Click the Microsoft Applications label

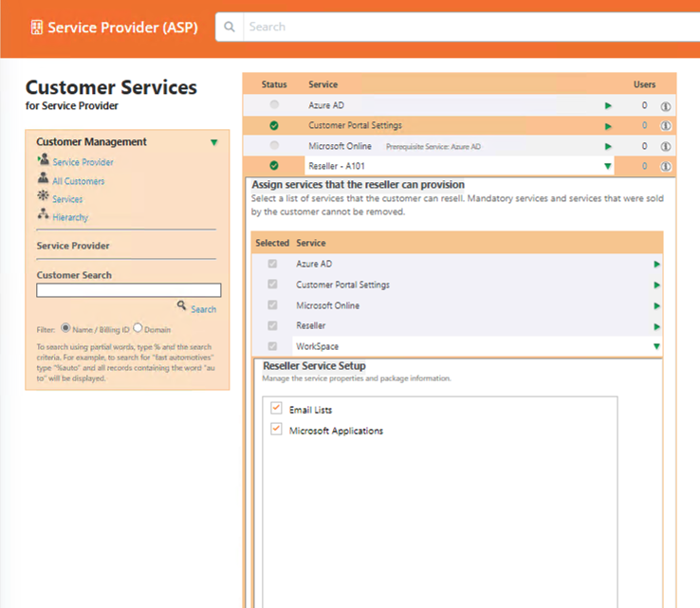click(x=336, y=431)
